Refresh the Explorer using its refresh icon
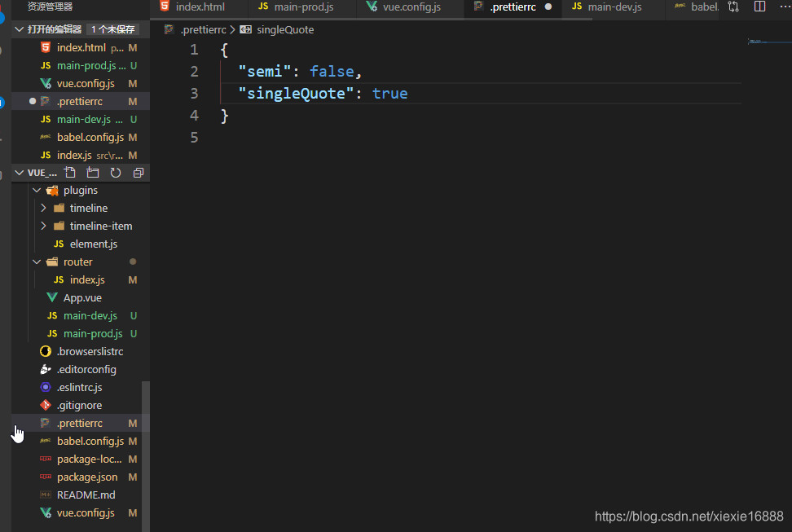This screenshot has width=792, height=532. 115,172
